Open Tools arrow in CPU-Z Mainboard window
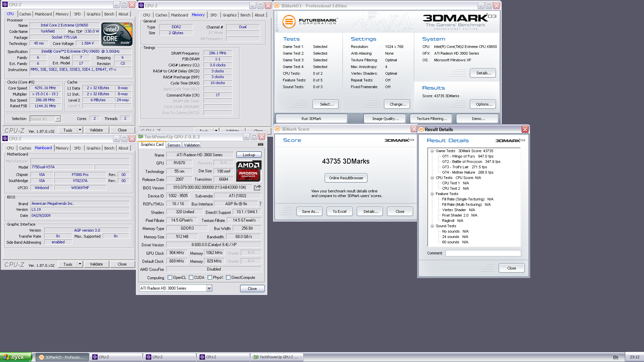Screen dimensions: 644x362 point(80,264)
